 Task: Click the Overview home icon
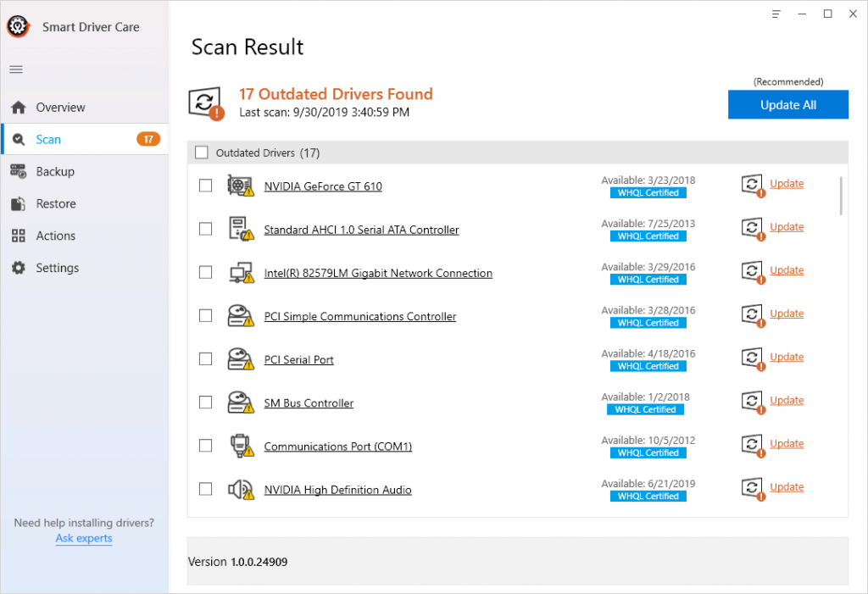pos(19,108)
